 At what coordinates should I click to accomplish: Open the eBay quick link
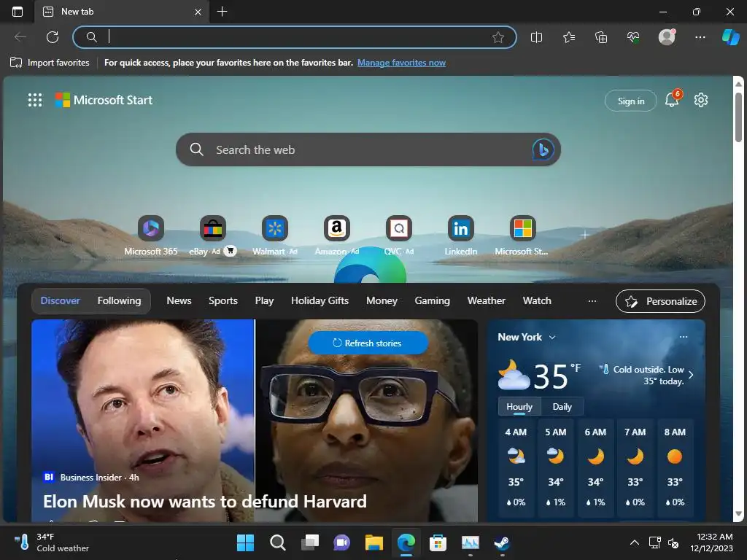click(x=212, y=236)
